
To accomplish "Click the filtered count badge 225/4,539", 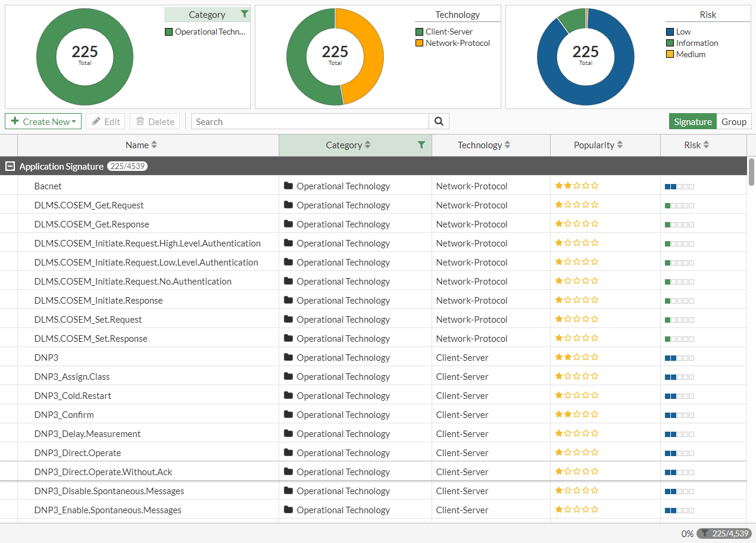I will [x=723, y=533].
